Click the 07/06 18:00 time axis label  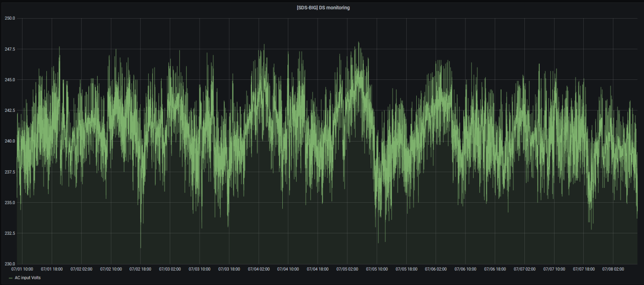495,269
